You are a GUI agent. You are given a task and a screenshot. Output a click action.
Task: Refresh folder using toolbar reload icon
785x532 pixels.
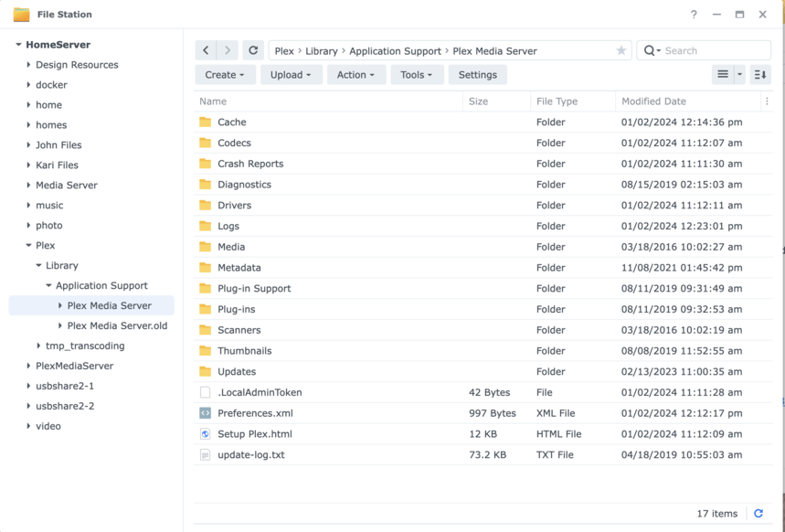tap(253, 50)
